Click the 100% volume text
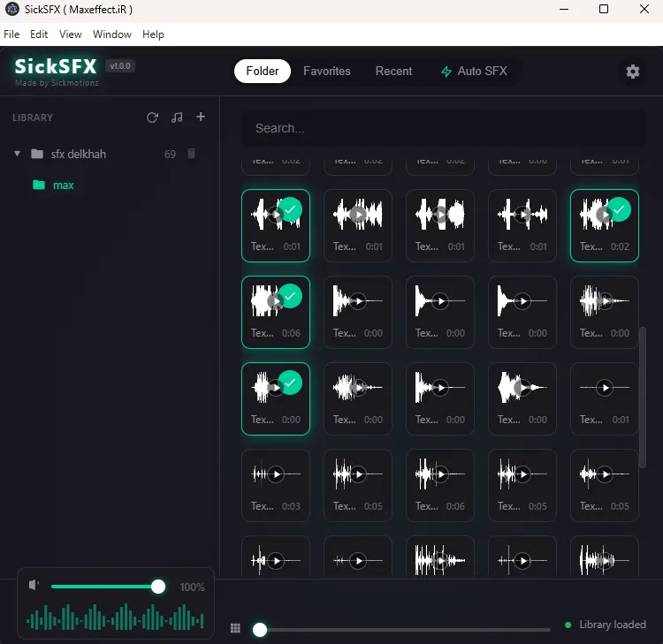 [x=192, y=587]
